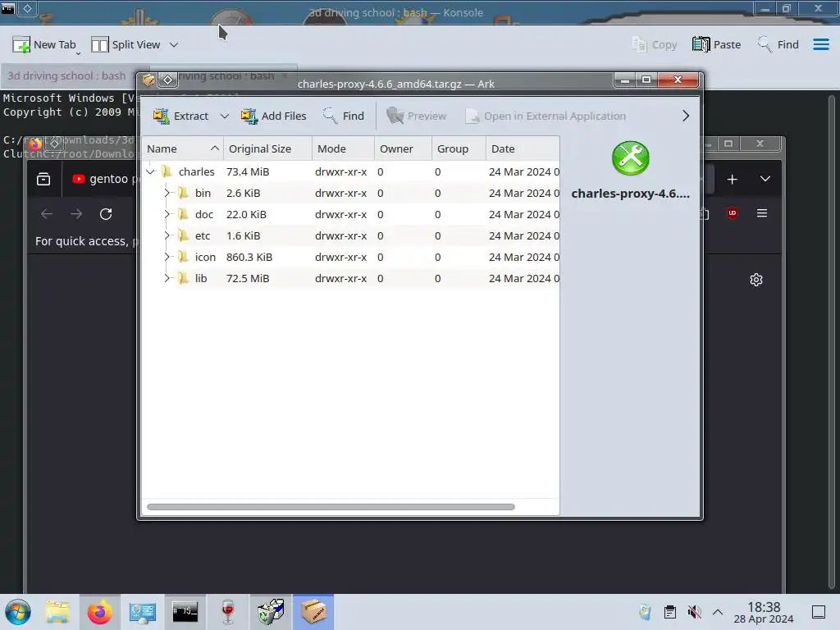This screenshot has height=630, width=840.
Task: Toggle muted volume tray icon
Action: click(694, 612)
